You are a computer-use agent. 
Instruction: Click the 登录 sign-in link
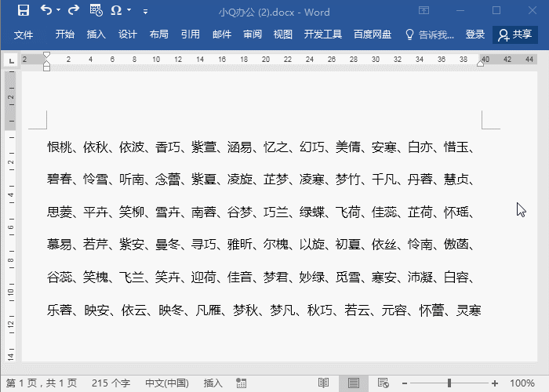pos(475,34)
